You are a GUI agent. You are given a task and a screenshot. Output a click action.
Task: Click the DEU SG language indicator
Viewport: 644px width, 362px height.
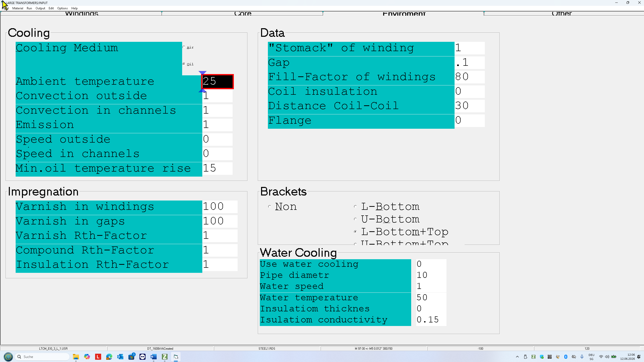click(592, 357)
